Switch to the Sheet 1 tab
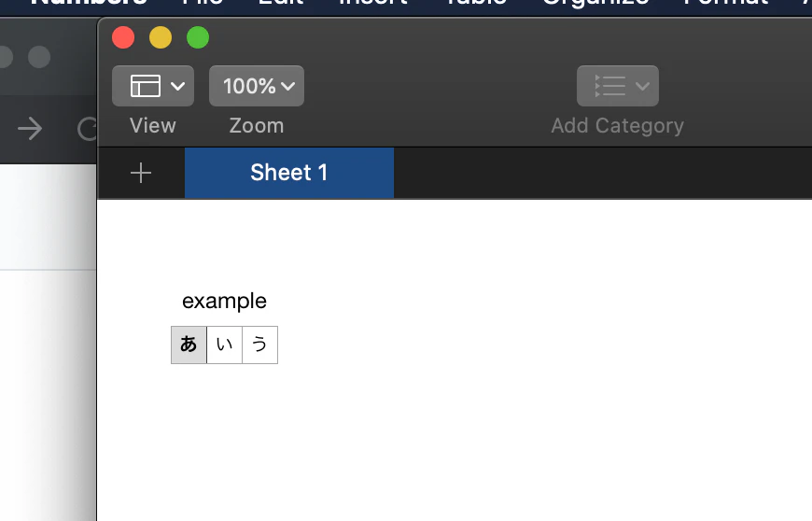 pos(288,173)
